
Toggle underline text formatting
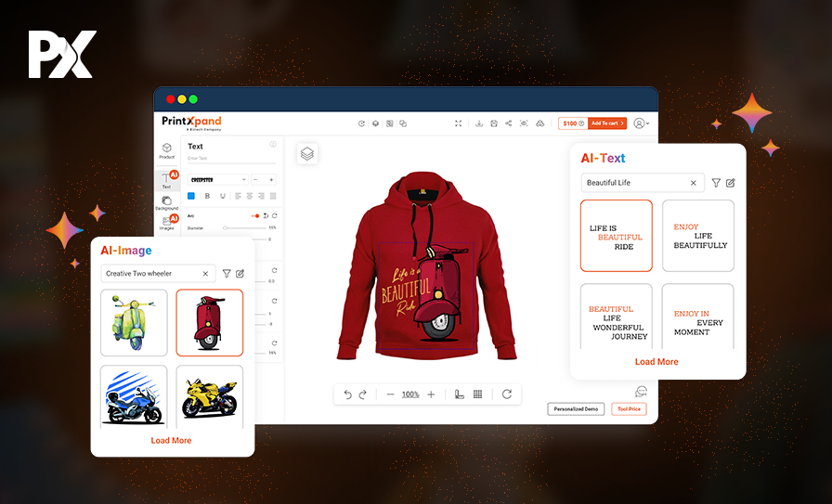point(223,196)
